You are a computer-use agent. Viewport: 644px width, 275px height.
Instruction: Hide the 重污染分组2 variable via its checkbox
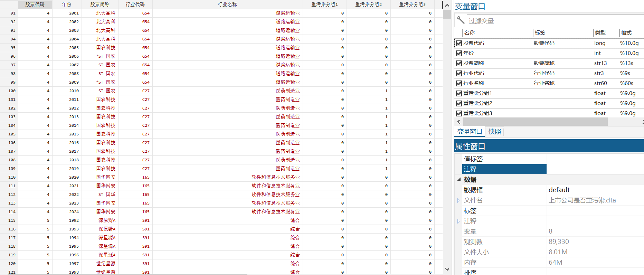pyautogui.click(x=459, y=103)
